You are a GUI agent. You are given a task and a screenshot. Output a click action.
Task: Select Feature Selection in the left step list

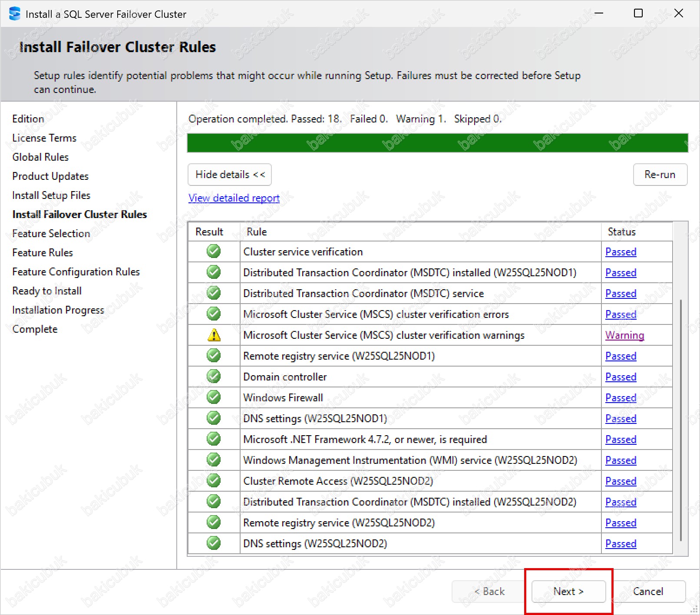[51, 234]
